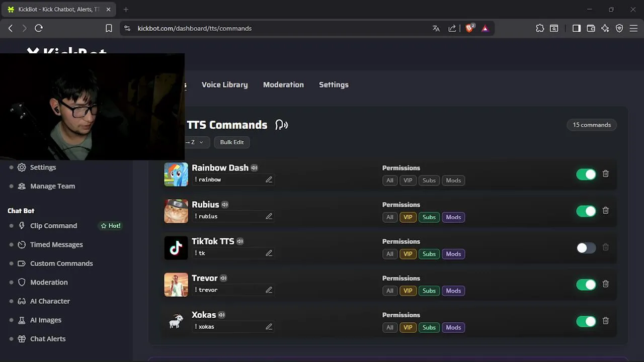Delete the Rubius command
Viewport: 644px width, 362px height.
pos(606,210)
